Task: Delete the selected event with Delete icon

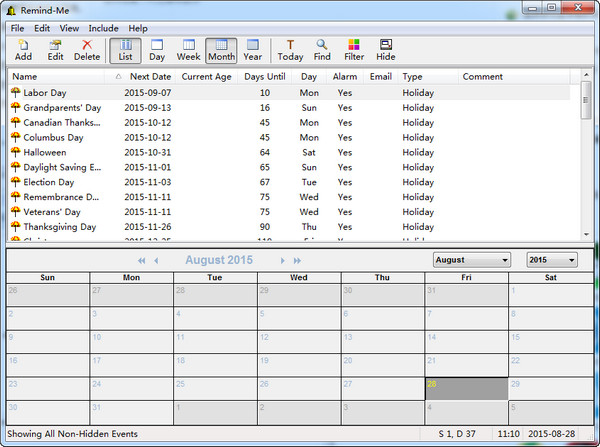Action: [x=87, y=50]
